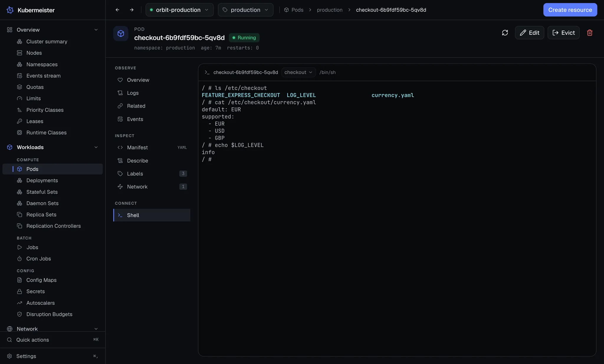Refresh the pod details

pos(505,33)
